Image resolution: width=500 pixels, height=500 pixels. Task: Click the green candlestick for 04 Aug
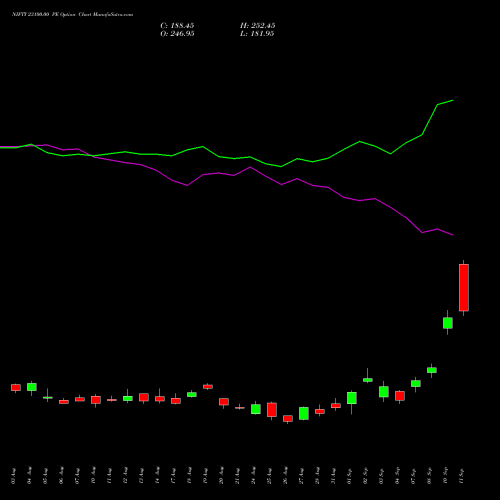point(32,387)
